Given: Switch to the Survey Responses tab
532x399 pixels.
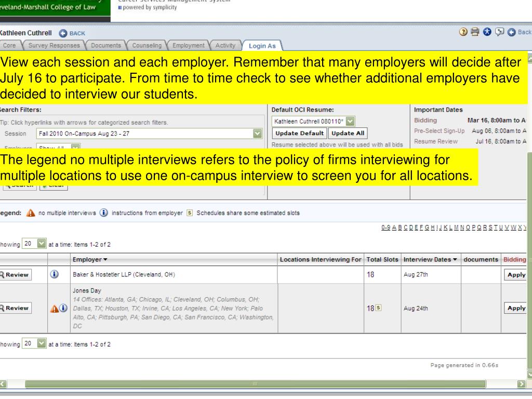Looking at the screenshot, I should [54, 46].
